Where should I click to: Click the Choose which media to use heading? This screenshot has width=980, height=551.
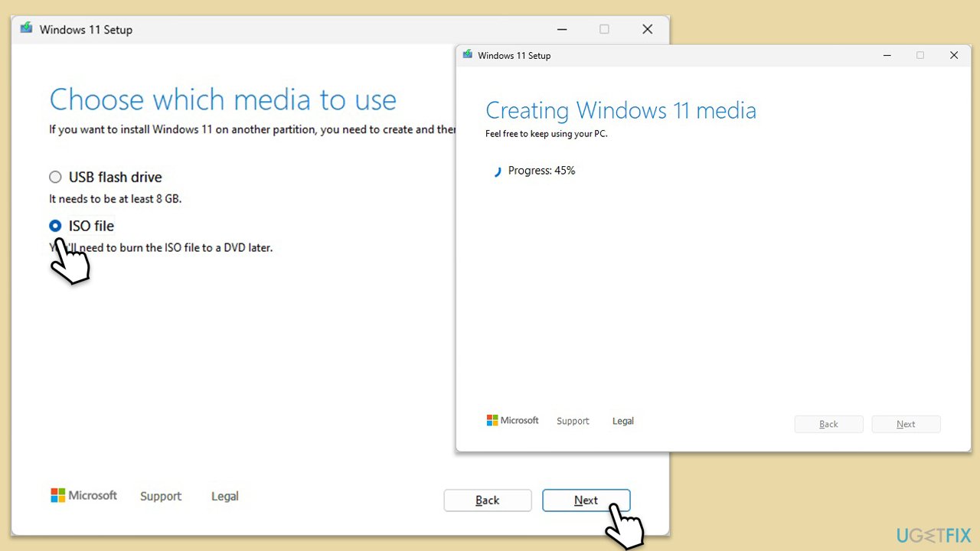(x=223, y=99)
